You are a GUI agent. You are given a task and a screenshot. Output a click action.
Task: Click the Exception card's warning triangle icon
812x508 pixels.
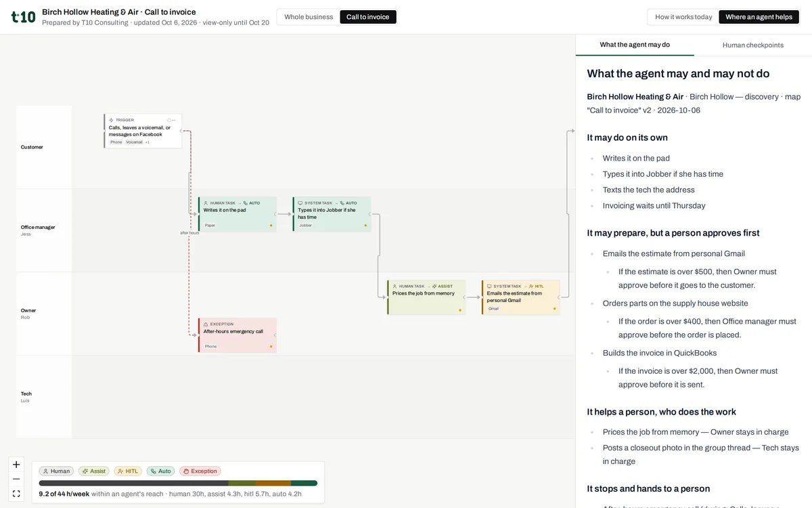206,324
